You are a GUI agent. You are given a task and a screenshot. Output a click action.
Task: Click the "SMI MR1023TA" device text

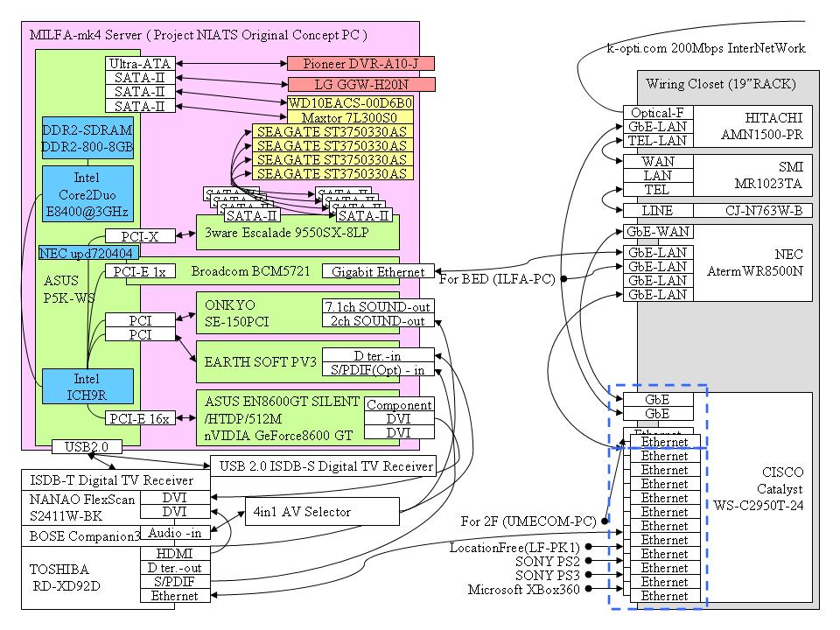click(769, 175)
